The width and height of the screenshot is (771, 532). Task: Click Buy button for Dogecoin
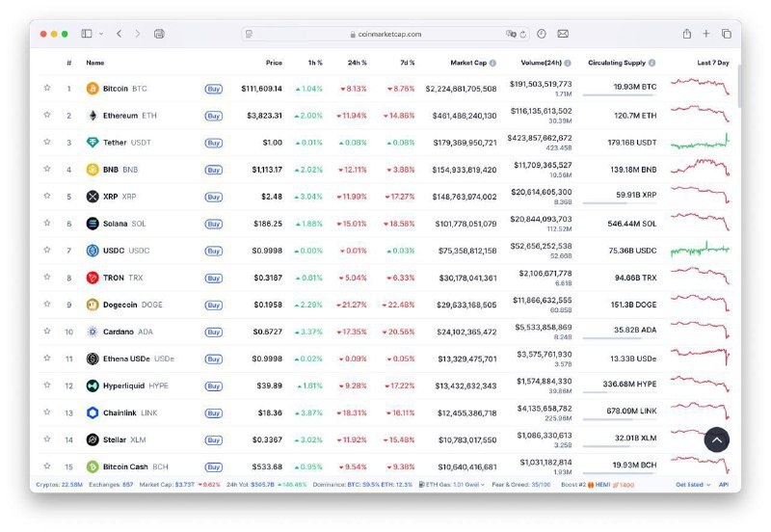coord(213,306)
